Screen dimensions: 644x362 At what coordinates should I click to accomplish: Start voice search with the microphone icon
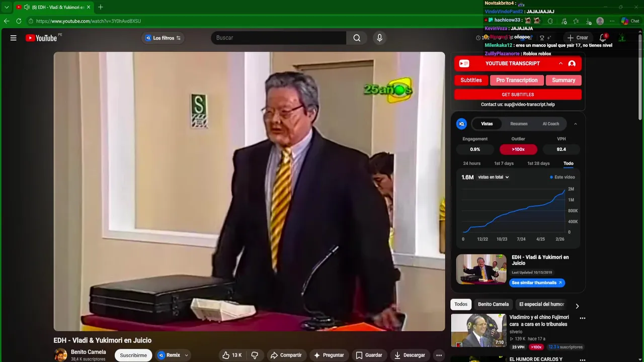click(x=379, y=38)
